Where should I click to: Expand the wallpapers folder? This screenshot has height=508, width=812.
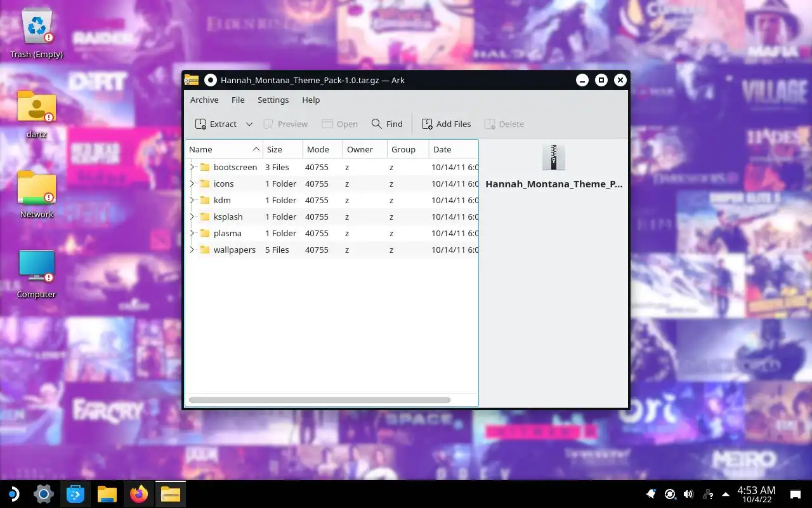(x=192, y=250)
